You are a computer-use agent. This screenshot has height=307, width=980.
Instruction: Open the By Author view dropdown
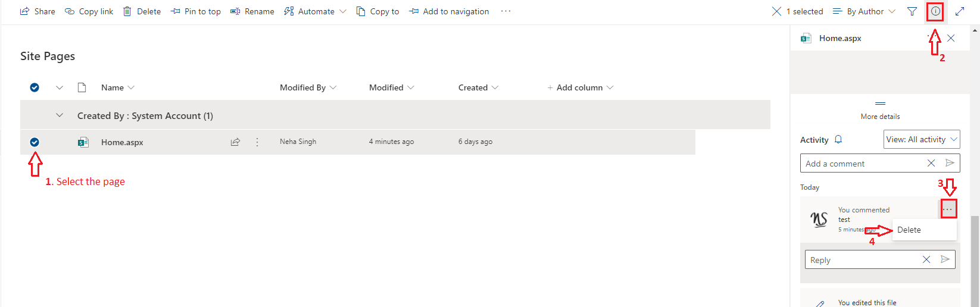pyautogui.click(x=864, y=11)
